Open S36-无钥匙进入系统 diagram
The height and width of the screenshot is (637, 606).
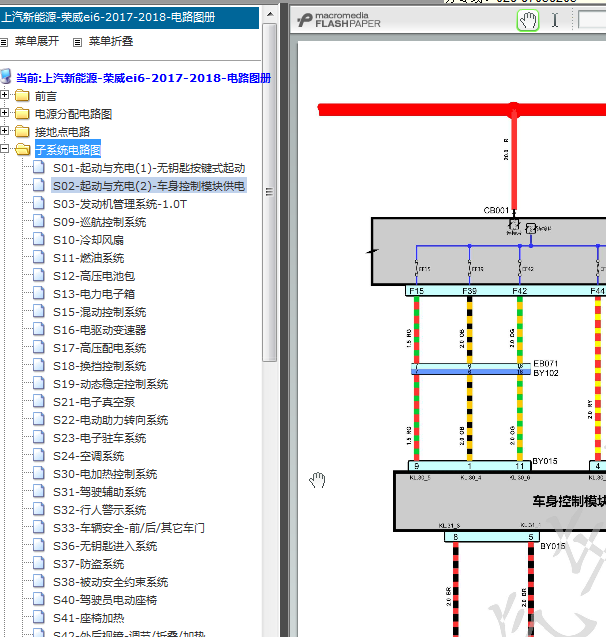[105, 546]
